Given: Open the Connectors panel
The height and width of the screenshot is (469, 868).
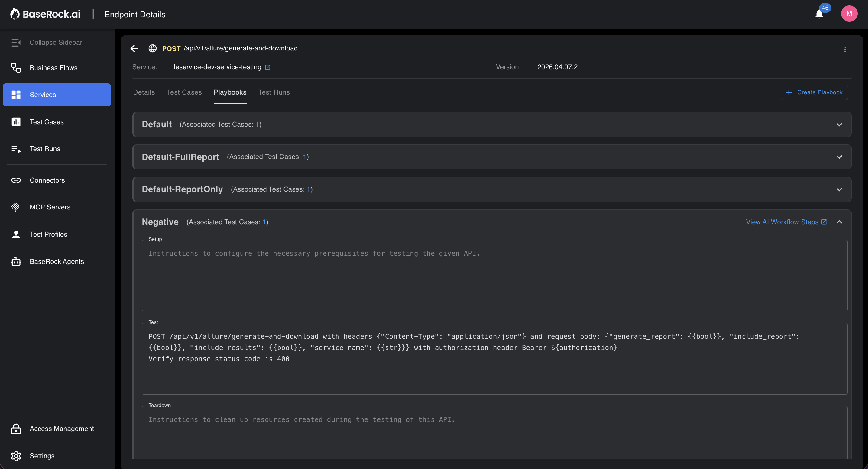Looking at the screenshot, I should (47, 180).
